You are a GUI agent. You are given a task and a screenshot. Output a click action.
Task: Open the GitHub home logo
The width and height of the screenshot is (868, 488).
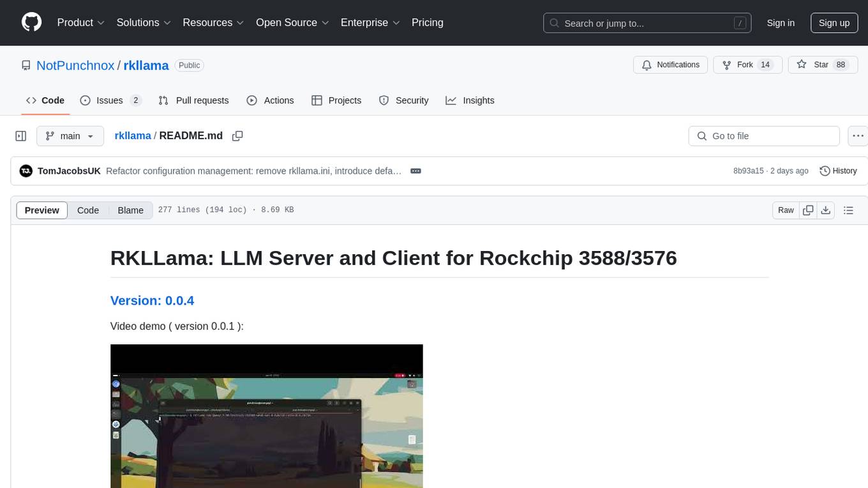31,22
